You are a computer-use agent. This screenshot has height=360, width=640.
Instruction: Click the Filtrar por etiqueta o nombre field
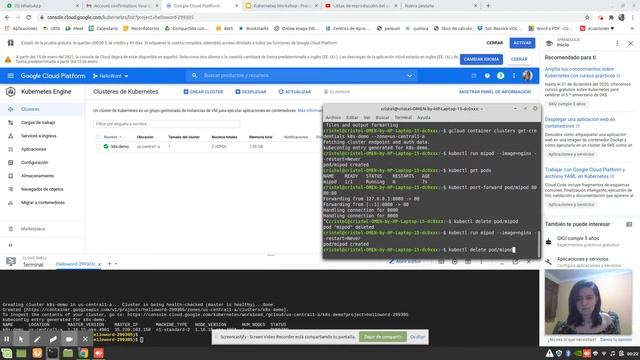point(166,124)
